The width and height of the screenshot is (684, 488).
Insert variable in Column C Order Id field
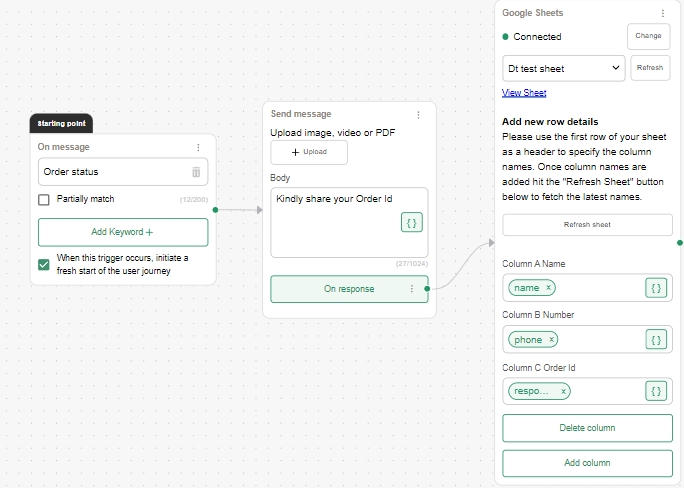point(656,391)
